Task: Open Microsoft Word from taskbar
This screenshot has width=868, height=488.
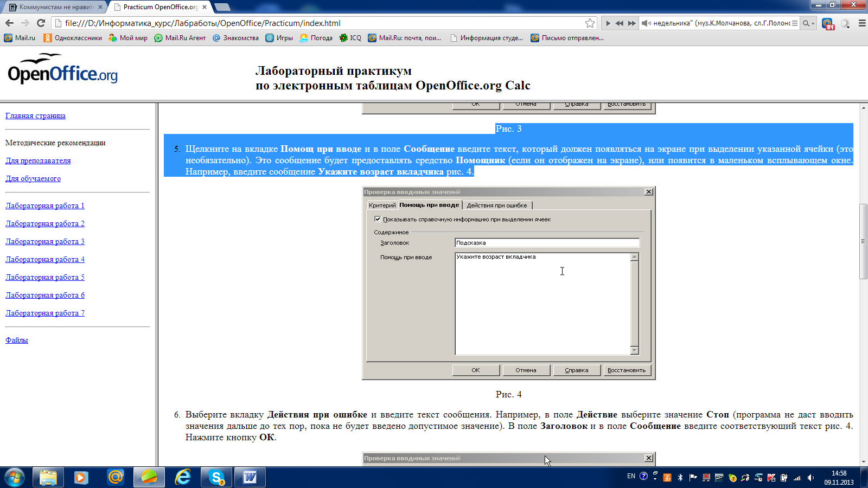Action: [x=250, y=477]
